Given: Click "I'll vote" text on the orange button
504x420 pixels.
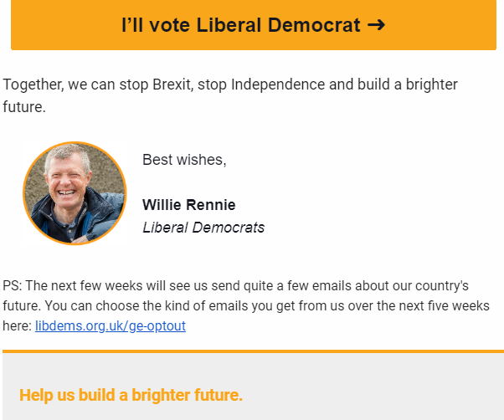Looking at the screenshot, I should click(156, 25).
